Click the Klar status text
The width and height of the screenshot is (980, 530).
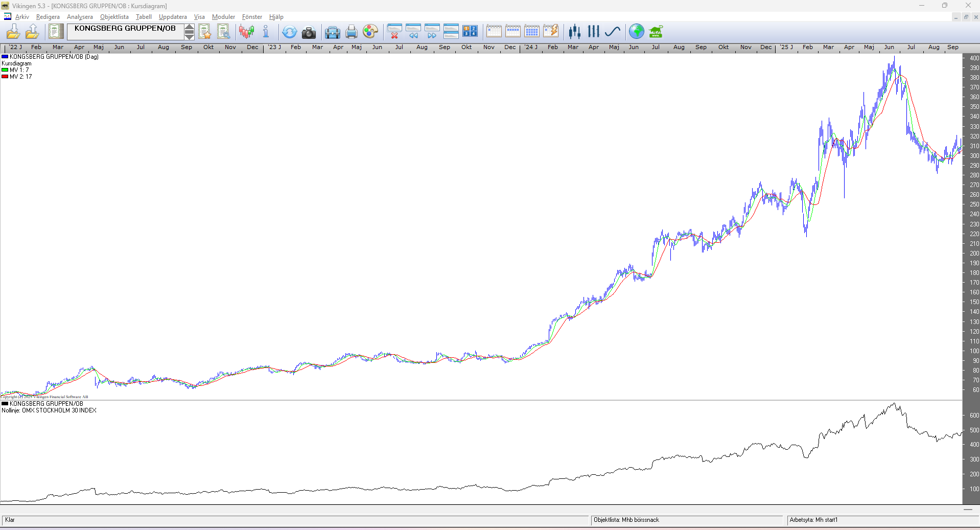(10, 520)
